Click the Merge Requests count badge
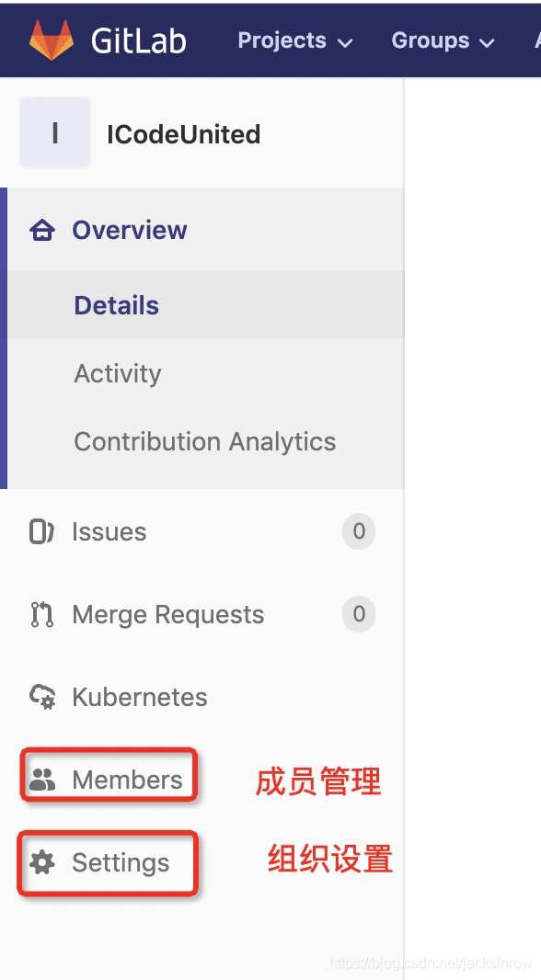This screenshot has width=541, height=980. [359, 614]
